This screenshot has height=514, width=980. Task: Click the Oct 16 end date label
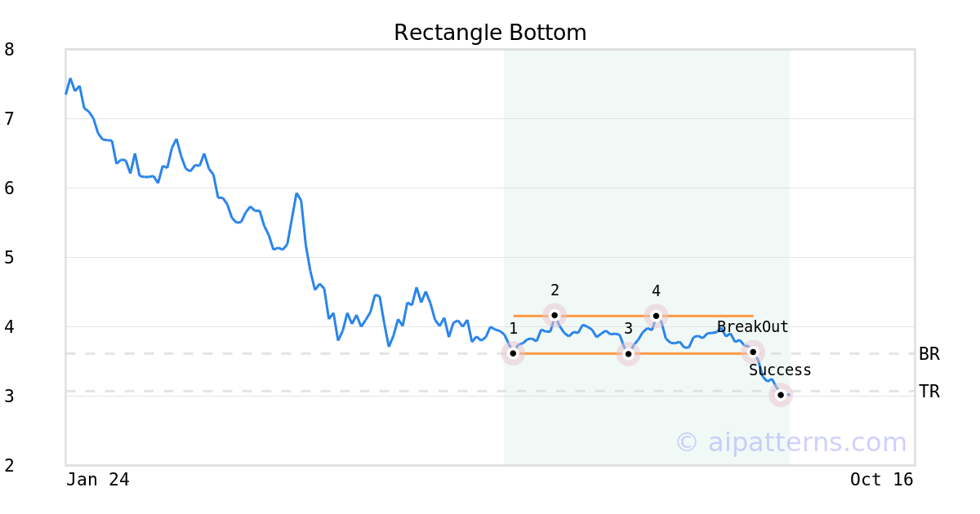click(882, 480)
